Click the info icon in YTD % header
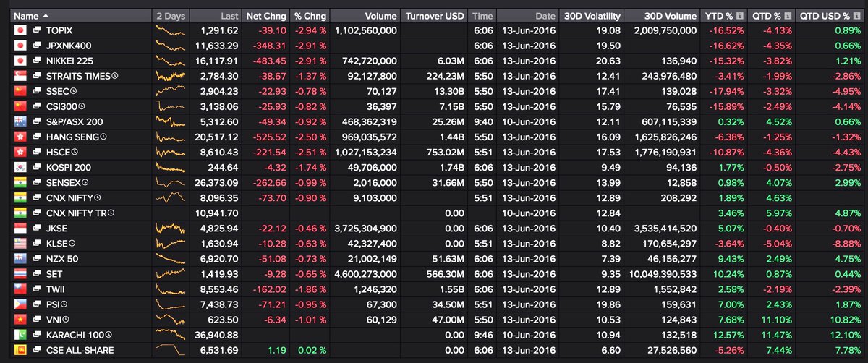 point(741,16)
